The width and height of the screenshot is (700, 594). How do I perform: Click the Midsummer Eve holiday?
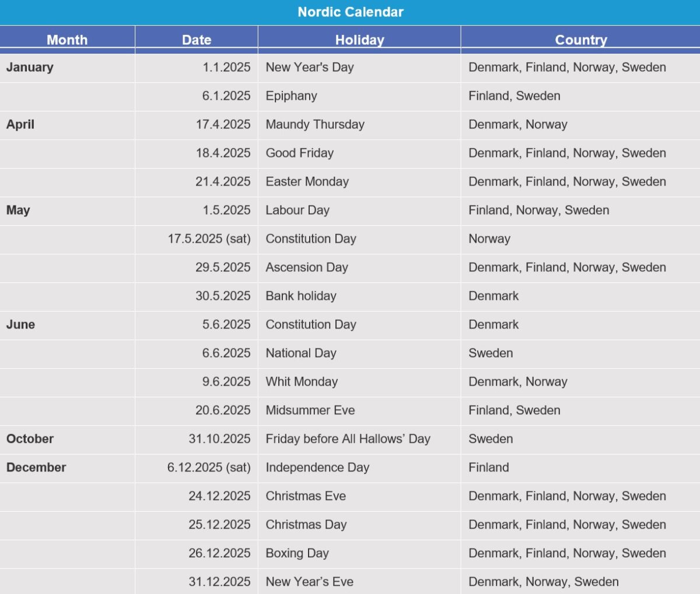click(310, 410)
